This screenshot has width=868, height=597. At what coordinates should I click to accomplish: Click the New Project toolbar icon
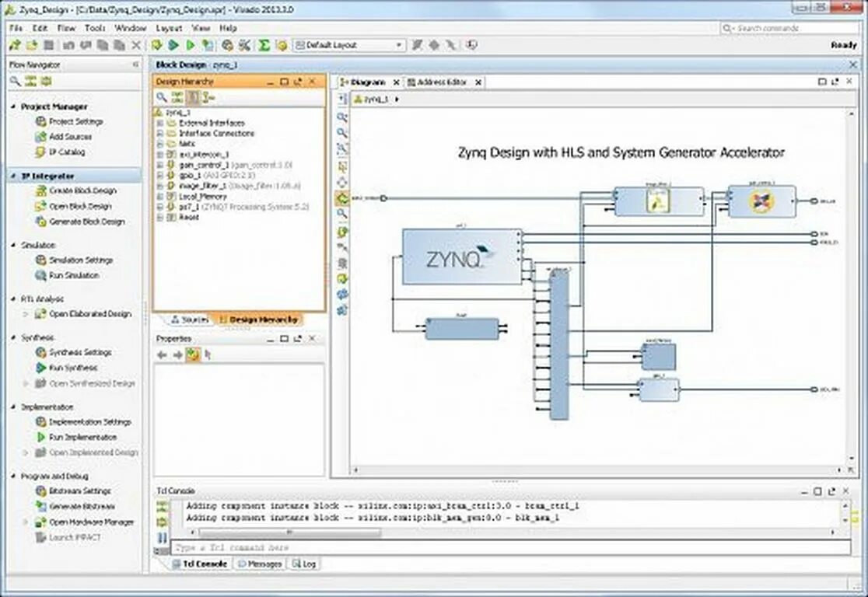15,45
